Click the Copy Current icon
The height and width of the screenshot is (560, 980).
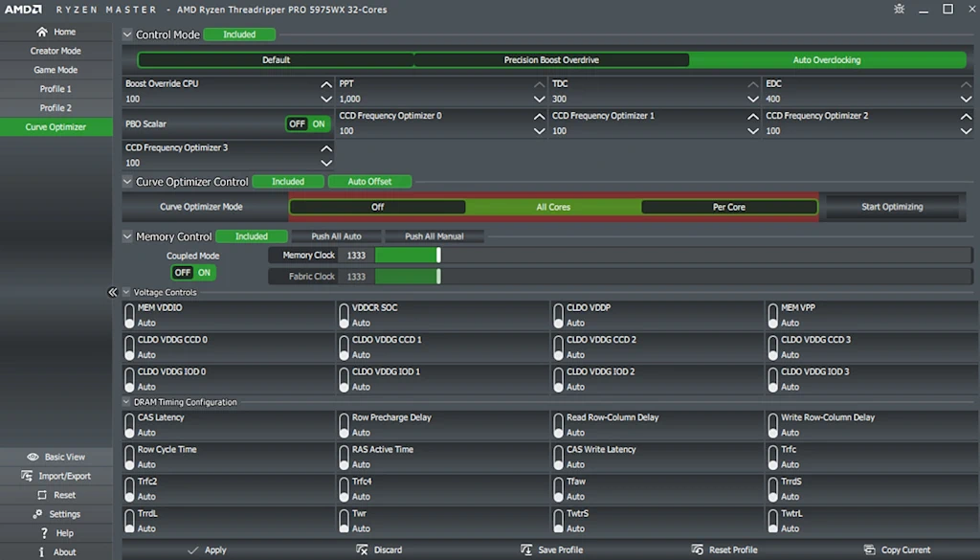tap(869, 550)
